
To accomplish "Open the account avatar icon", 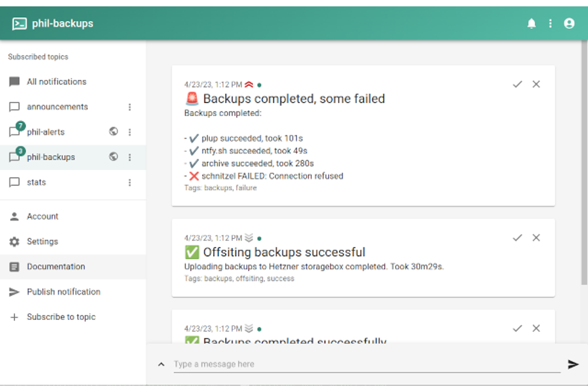I will 569,23.
